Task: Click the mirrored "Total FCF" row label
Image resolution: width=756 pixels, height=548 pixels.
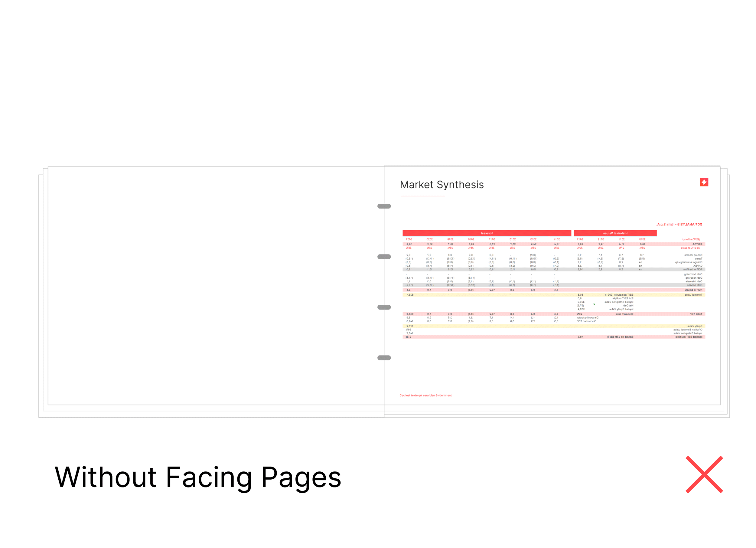Action: (x=696, y=314)
